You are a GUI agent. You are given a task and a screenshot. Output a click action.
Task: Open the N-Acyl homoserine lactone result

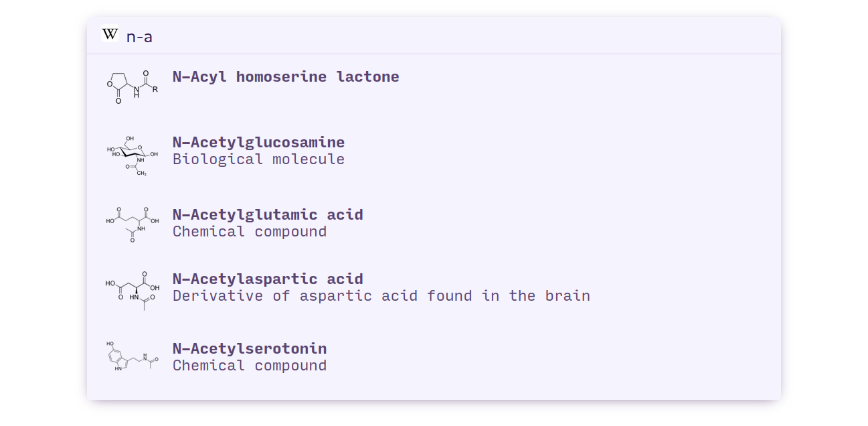pyautogui.click(x=434, y=87)
